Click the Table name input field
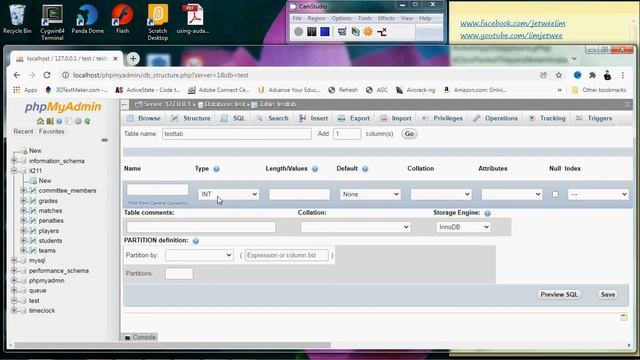 [x=237, y=134]
